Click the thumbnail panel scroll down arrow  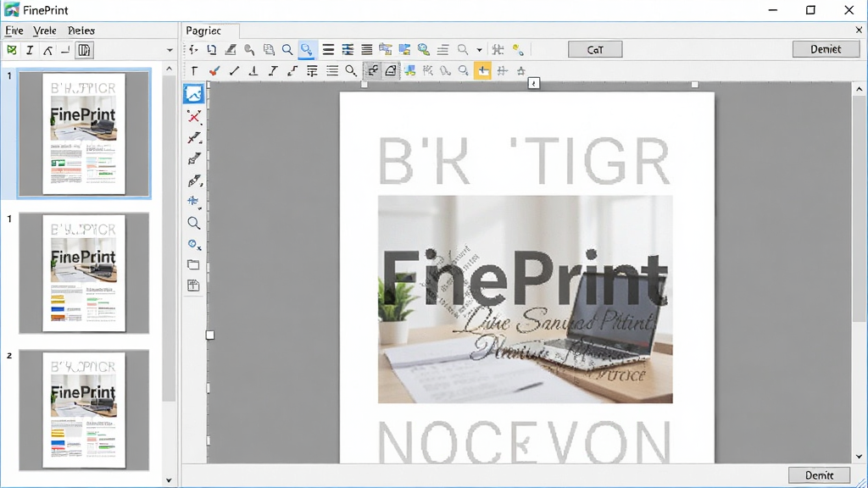click(170, 480)
